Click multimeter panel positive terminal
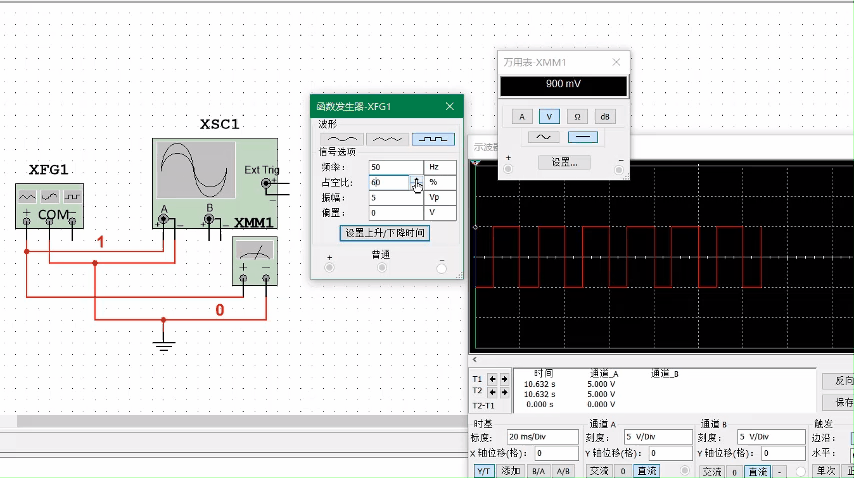The image size is (854, 478). coord(508,169)
